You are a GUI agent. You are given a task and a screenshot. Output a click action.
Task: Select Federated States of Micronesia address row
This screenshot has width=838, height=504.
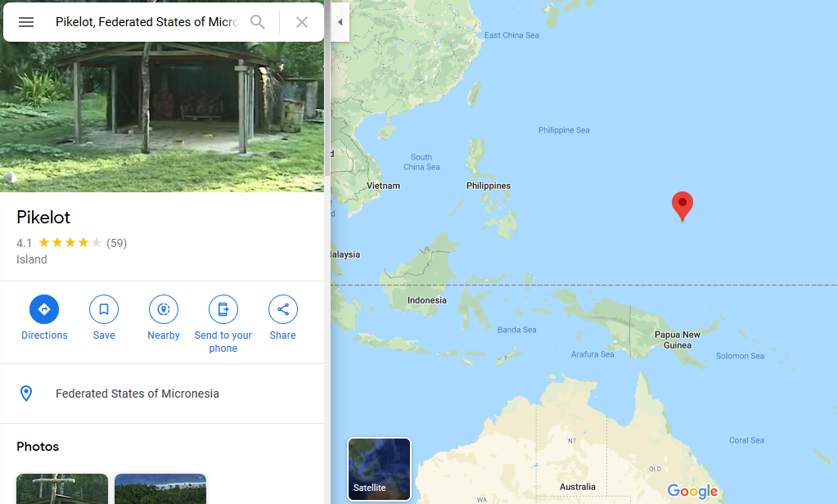pyautogui.click(x=137, y=394)
